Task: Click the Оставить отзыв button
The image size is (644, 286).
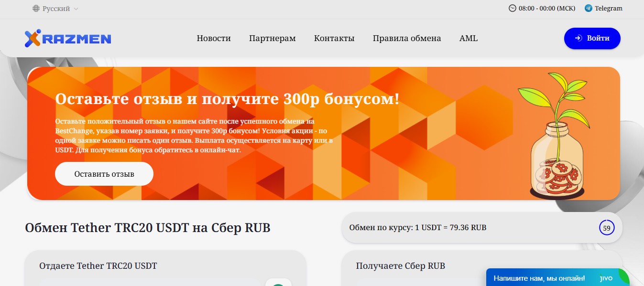Action: pos(104,174)
